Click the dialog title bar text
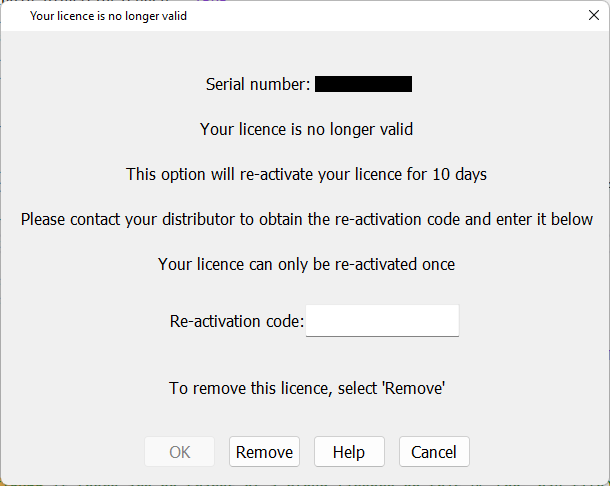Image resolution: width=610 pixels, height=486 pixels. 108,16
